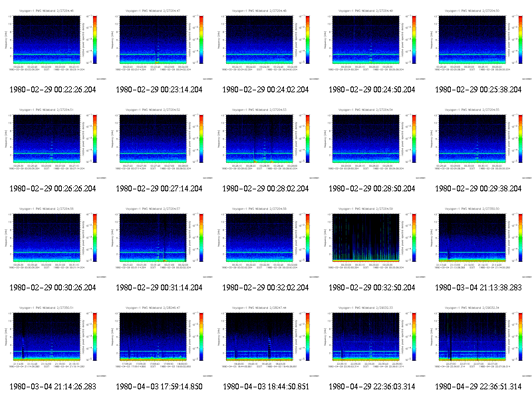
Task: Open spectrogram thumbnail dated 1980-02-29 00:25:38.204
Action: 479,44
